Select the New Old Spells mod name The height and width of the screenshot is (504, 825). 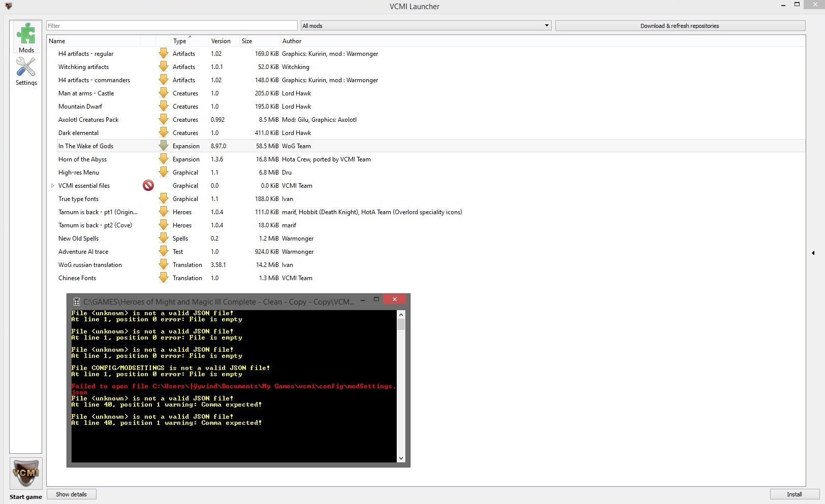point(78,239)
